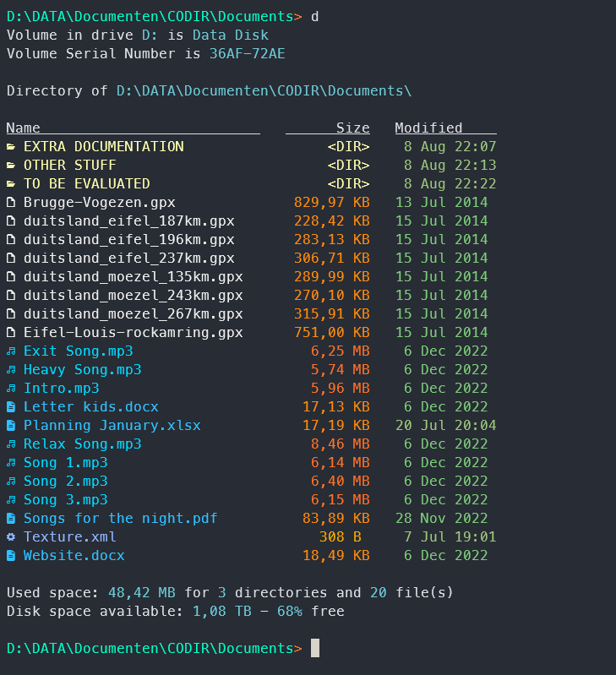Click the folder icon beside EXTRA DOCUMENTATION
The height and width of the screenshot is (675, 616).
11,147
